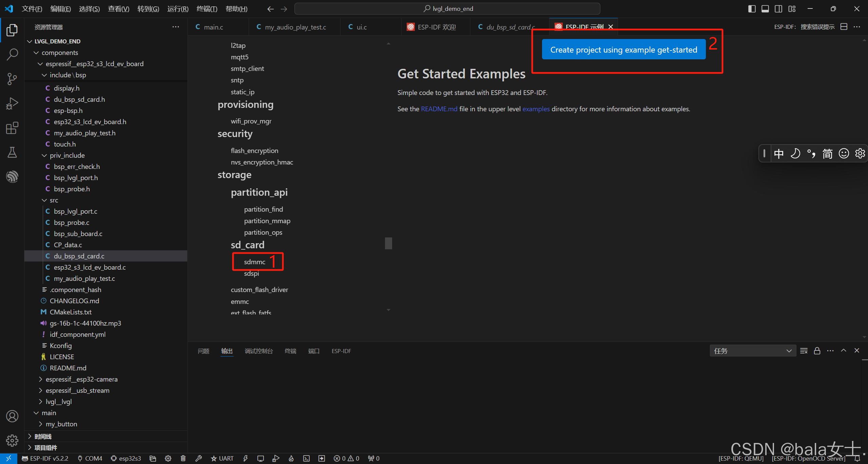This screenshot has height=464, width=868.
Task: Click build, flash and monitor flame icon
Action: tap(291, 459)
